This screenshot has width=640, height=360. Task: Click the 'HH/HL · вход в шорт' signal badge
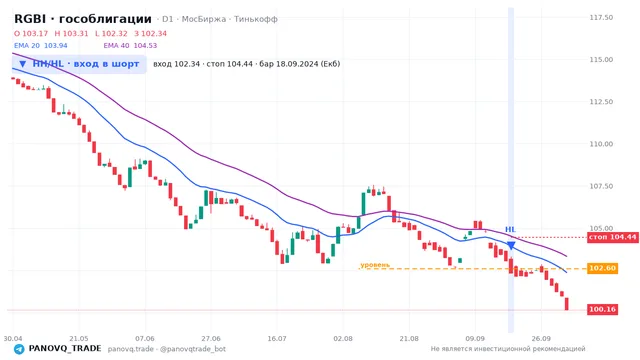[79, 64]
